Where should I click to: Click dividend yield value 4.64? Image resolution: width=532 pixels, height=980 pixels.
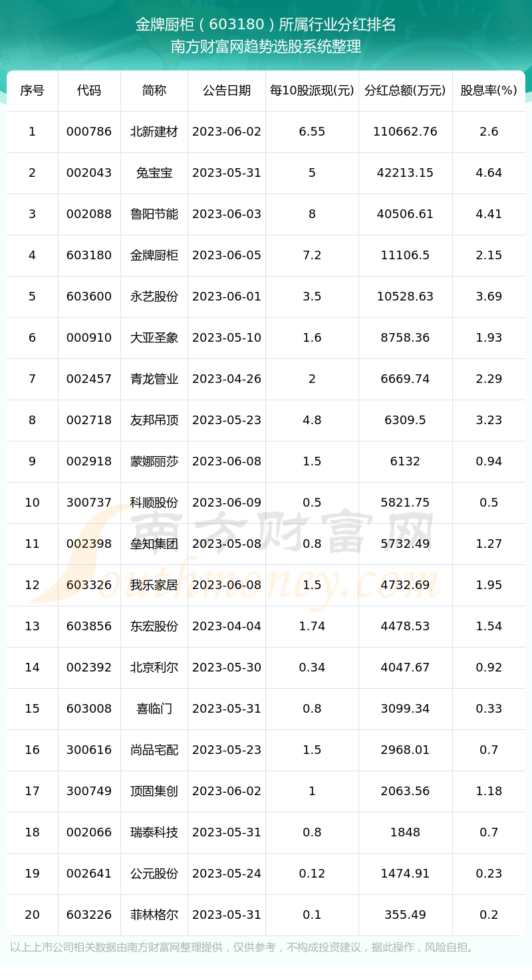pos(489,173)
